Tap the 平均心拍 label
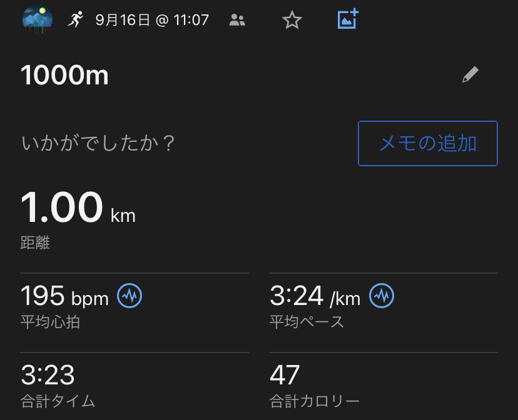518x420 pixels. click(x=50, y=322)
